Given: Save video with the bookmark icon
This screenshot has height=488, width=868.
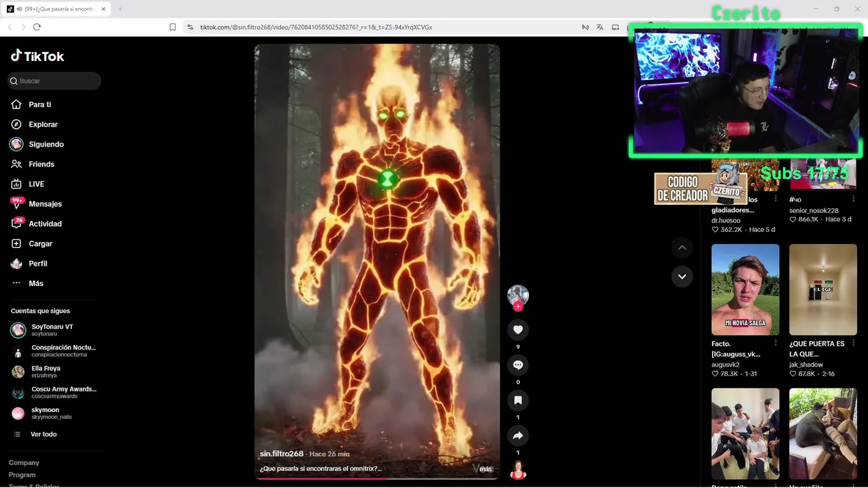Looking at the screenshot, I should 518,401.
